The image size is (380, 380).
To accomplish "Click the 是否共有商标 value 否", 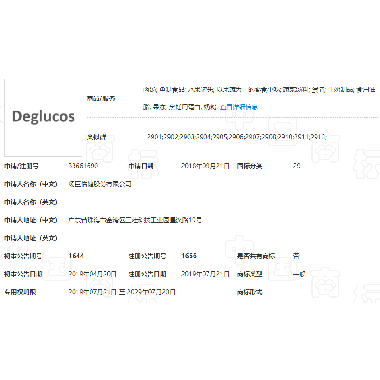I will coord(296,256).
